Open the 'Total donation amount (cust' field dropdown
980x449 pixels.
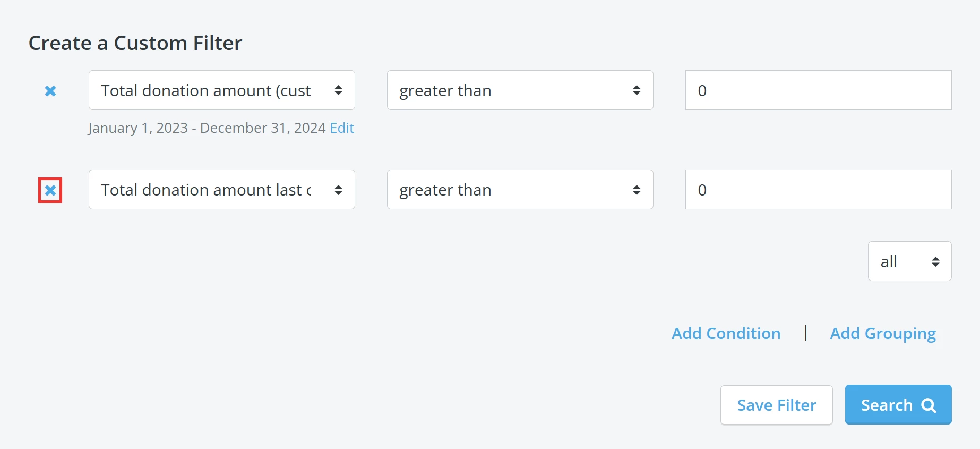coord(221,90)
